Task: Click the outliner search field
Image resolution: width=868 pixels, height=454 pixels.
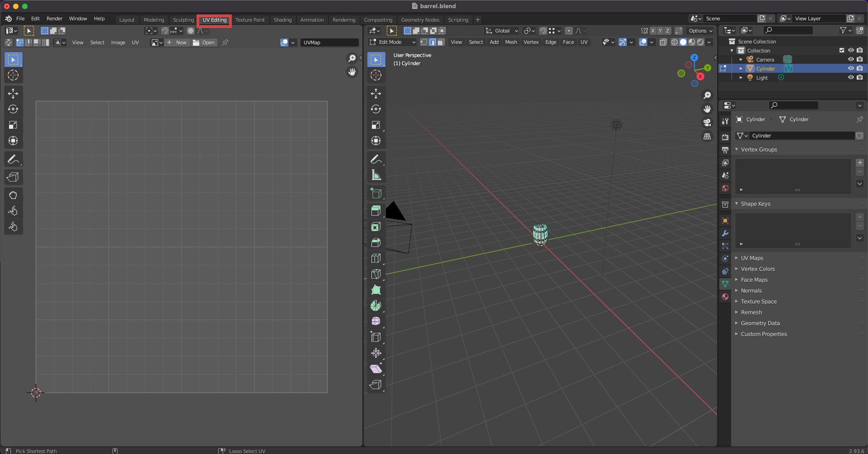Action: point(788,30)
